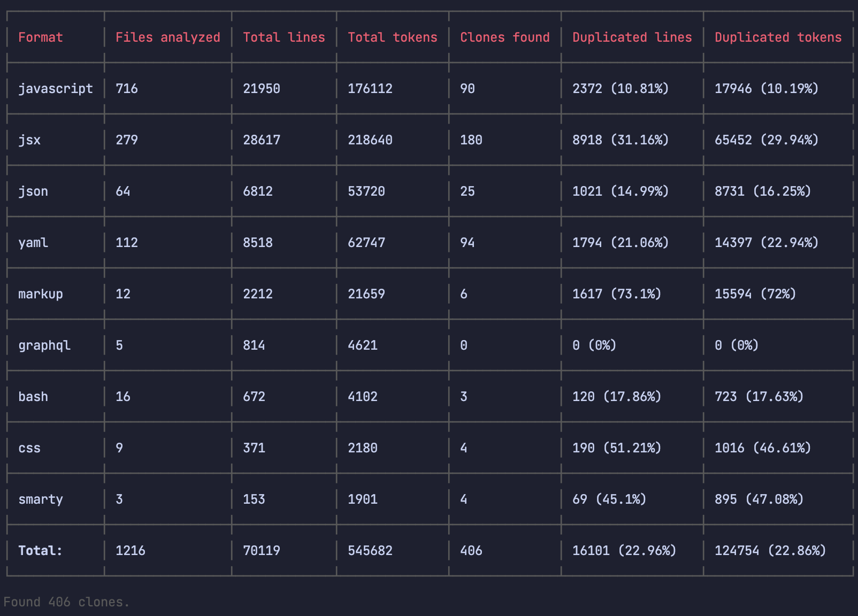Click the bold 'Total:' row label
The width and height of the screenshot is (858, 616).
[41, 551]
